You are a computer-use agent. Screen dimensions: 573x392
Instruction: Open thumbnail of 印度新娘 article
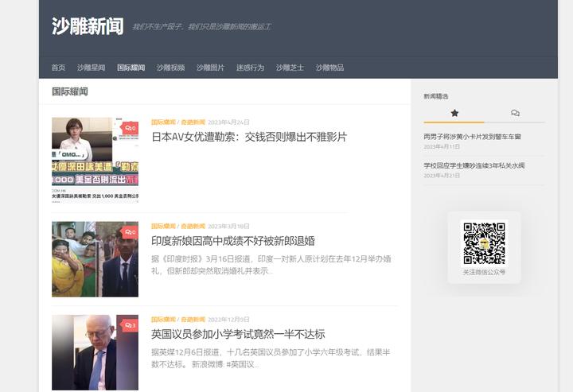click(95, 259)
